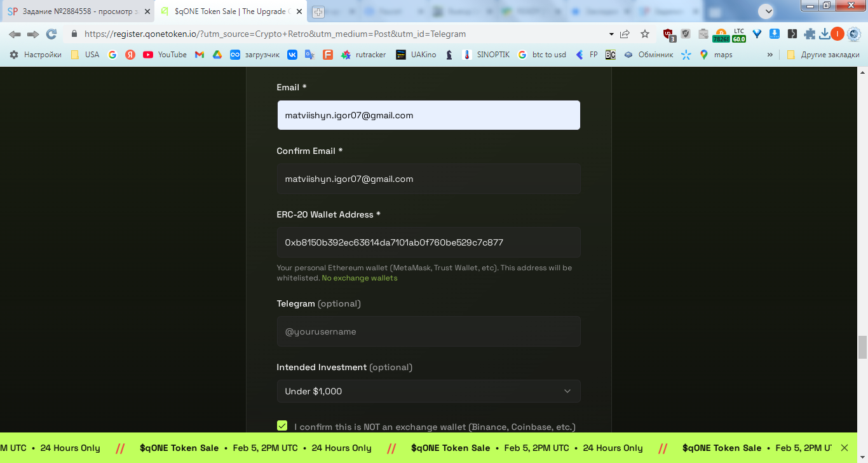Reload the current page
The image size is (868, 463).
pos(51,34)
